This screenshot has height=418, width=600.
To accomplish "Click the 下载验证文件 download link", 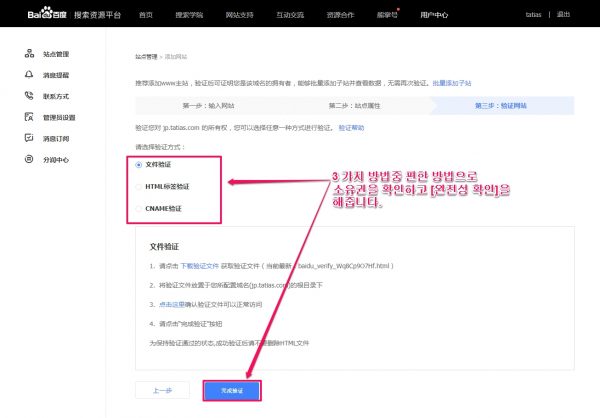I will tap(199, 266).
